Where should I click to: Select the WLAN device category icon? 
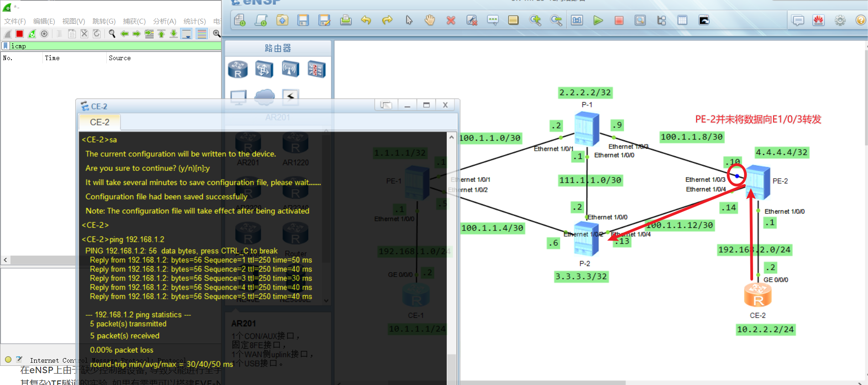tap(290, 70)
